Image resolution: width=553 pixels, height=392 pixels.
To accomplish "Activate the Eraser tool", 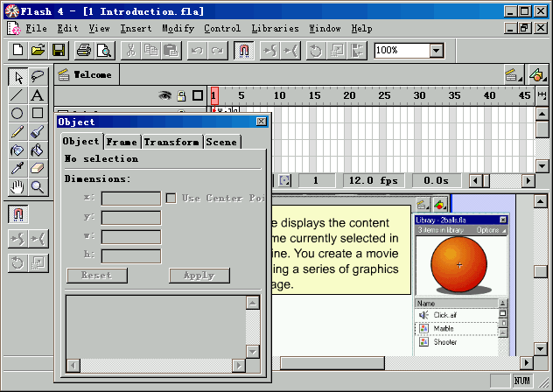I will [x=38, y=168].
